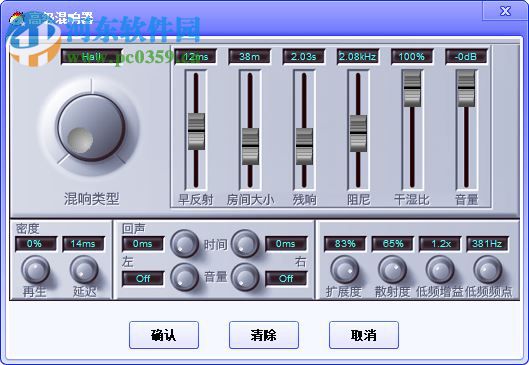Click the diffusion (散射度) knob
This screenshot has width=529, height=365.
point(392,270)
